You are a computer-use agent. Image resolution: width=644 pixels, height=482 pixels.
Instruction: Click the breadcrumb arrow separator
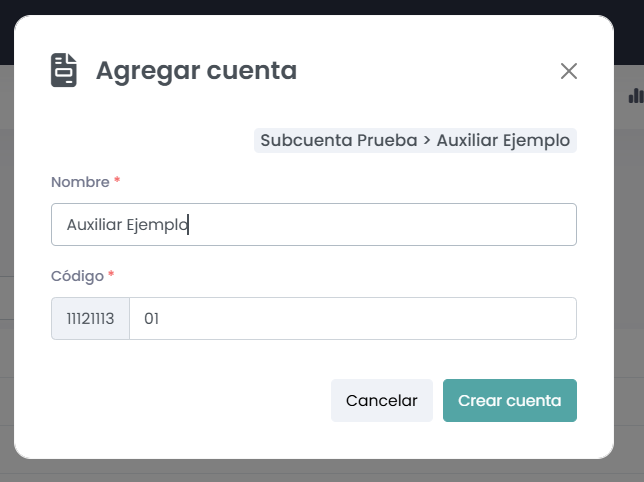point(427,141)
